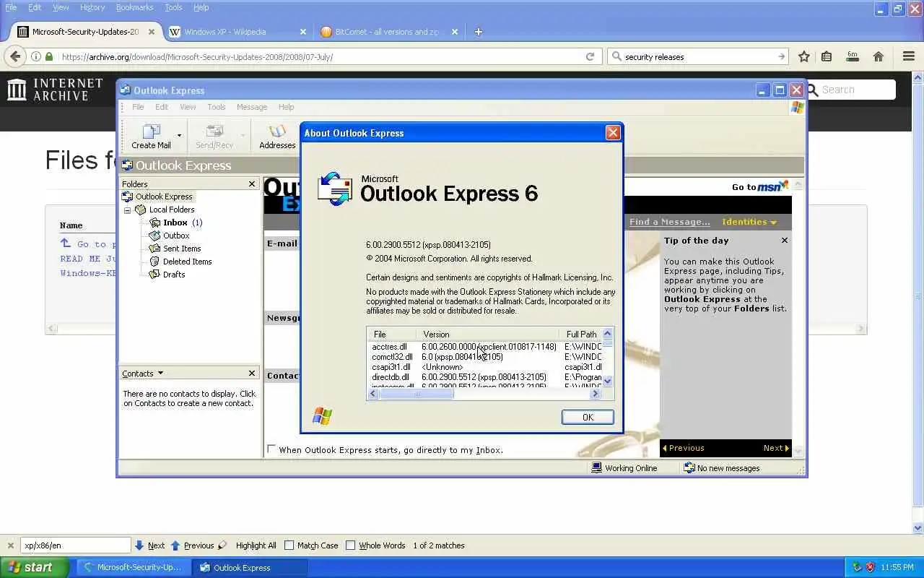The image size is (924, 578).
Task: Collapse the Local Folders tree node
Action: point(128,210)
